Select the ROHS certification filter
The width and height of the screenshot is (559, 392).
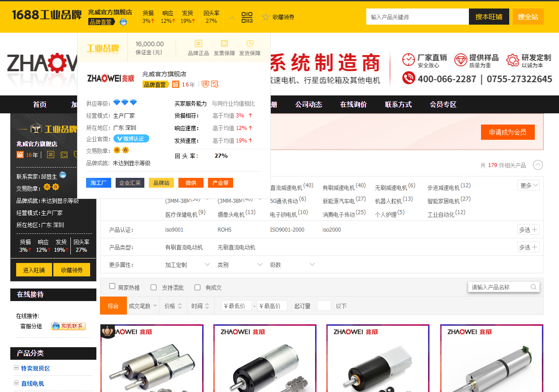[225, 230]
